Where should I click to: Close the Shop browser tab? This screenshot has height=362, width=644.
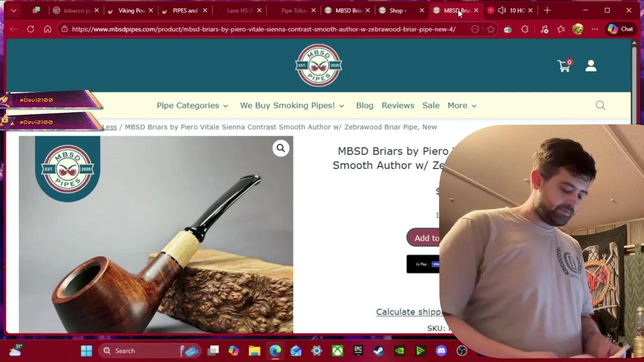click(x=422, y=10)
